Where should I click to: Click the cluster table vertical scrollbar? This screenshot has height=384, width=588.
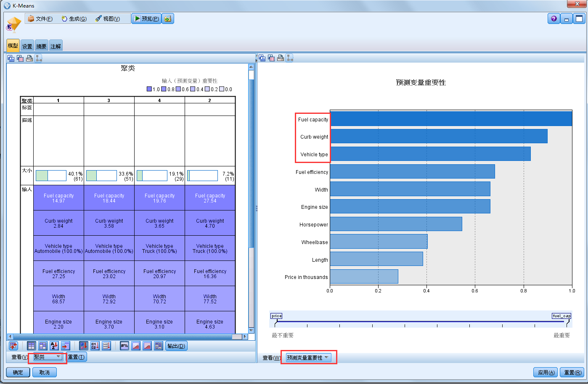[252, 198]
